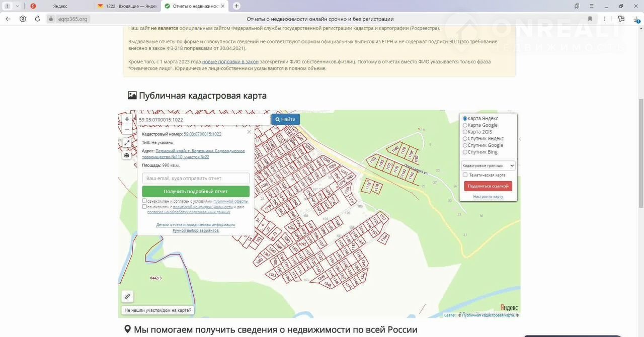Enable Тематическая карта checkbox
This screenshot has height=337, width=644.
coord(465,175)
